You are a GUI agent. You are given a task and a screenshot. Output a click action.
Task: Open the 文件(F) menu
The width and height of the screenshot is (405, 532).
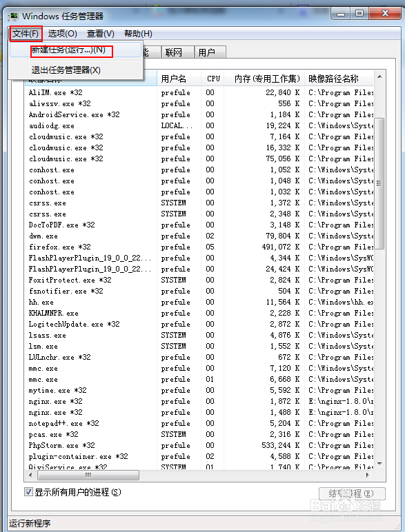pos(26,34)
